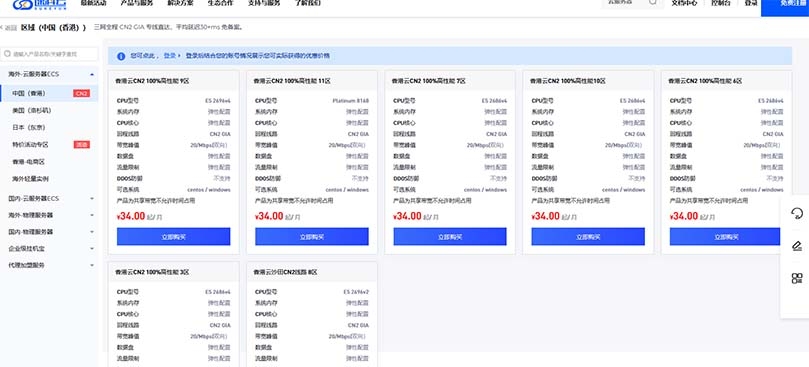Open the 支持与服务 top menu
The image size is (809, 367).
[x=264, y=3]
